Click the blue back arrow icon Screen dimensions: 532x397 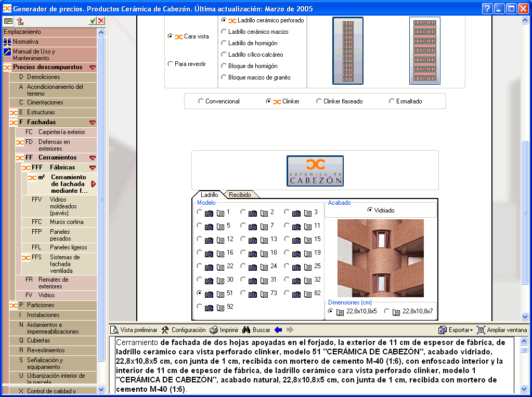(278, 330)
